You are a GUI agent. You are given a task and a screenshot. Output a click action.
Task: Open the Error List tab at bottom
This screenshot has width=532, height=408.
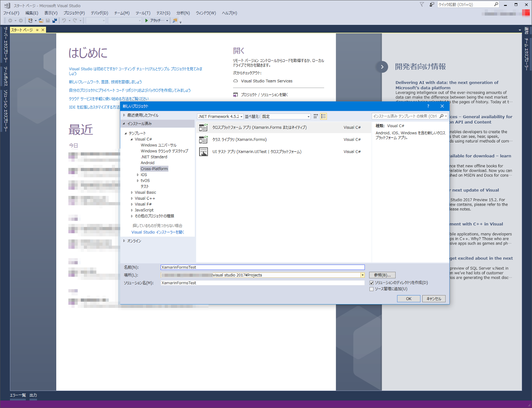[x=18, y=395]
